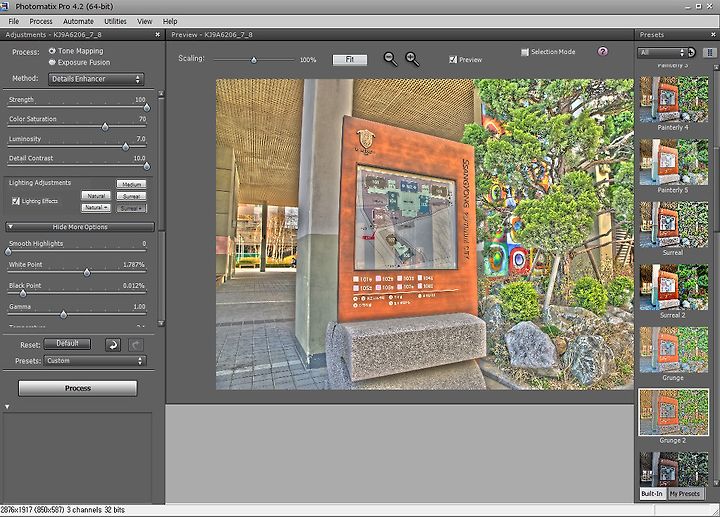Collapse with Hide More Options bar
Screen dimensions: 720x517
click(x=80, y=227)
